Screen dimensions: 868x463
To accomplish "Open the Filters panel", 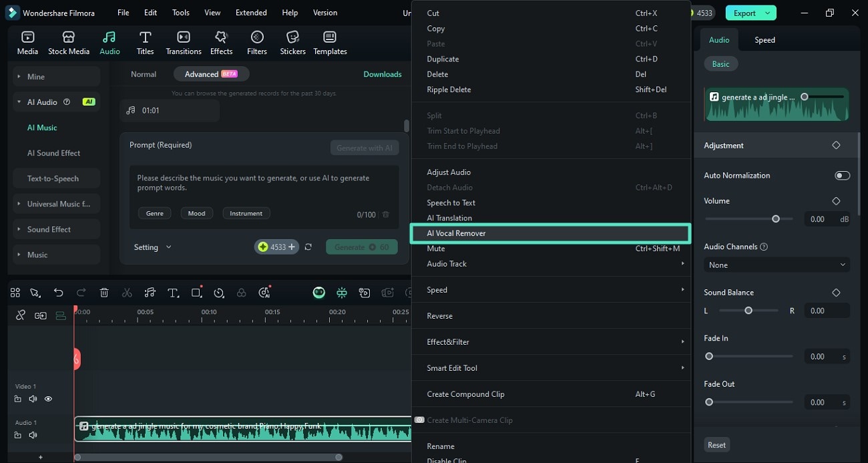I will pyautogui.click(x=257, y=43).
